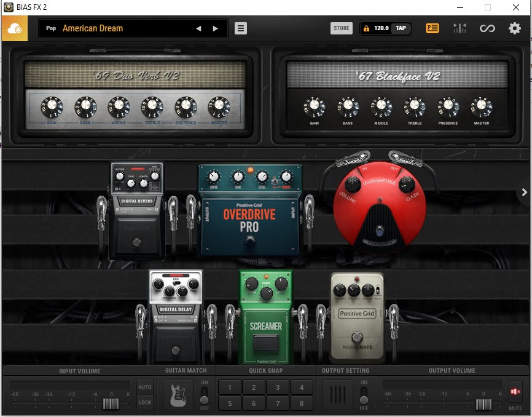Select the Digital Reverb pedal nameplate
This screenshot has width=532, height=417.
(137, 201)
